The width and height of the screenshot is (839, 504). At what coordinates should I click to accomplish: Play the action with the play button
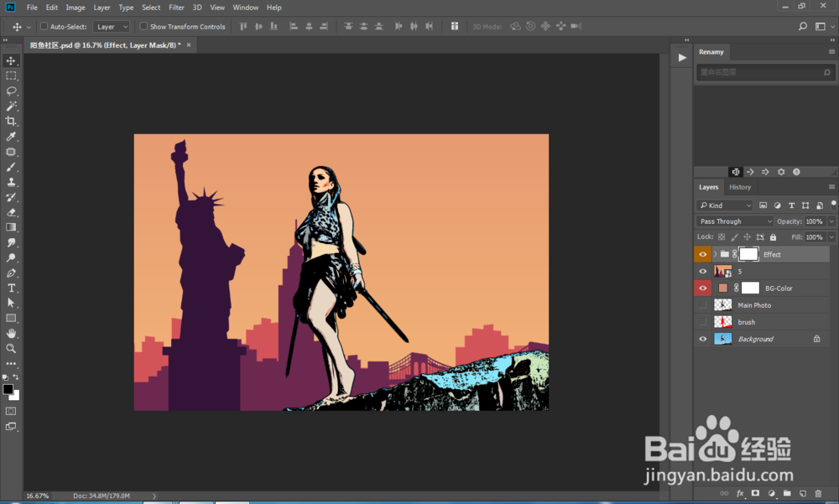click(x=681, y=58)
